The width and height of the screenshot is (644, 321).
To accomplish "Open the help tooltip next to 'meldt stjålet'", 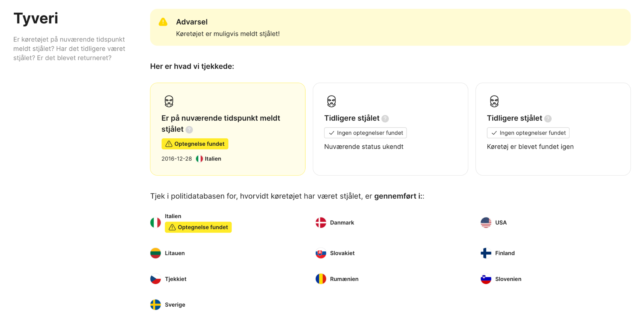I will [x=189, y=130].
